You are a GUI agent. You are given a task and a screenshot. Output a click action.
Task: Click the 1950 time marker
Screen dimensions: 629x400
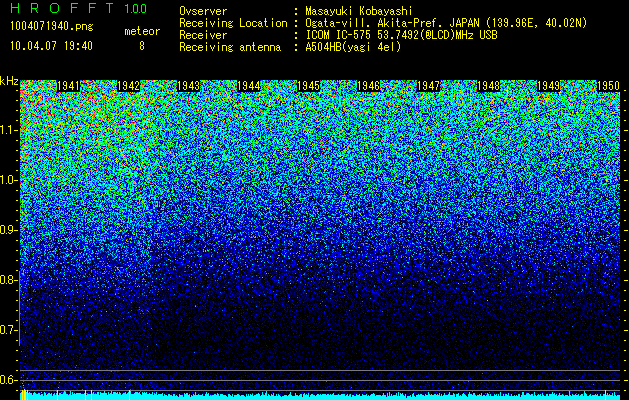(609, 86)
